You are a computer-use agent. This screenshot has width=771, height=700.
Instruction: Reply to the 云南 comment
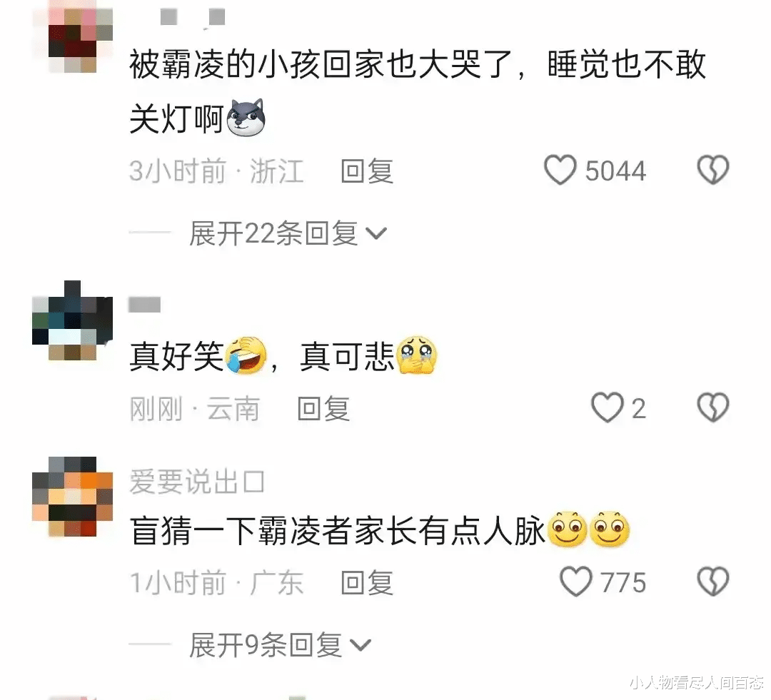tap(323, 408)
